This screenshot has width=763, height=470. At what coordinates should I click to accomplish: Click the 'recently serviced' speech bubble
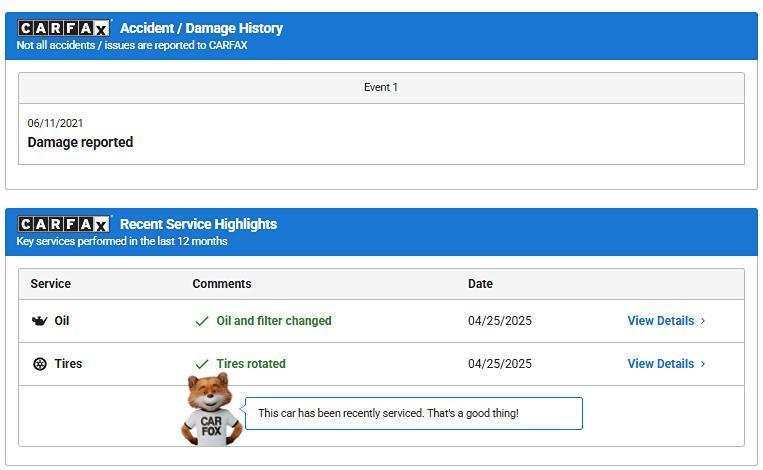[x=414, y=414]
